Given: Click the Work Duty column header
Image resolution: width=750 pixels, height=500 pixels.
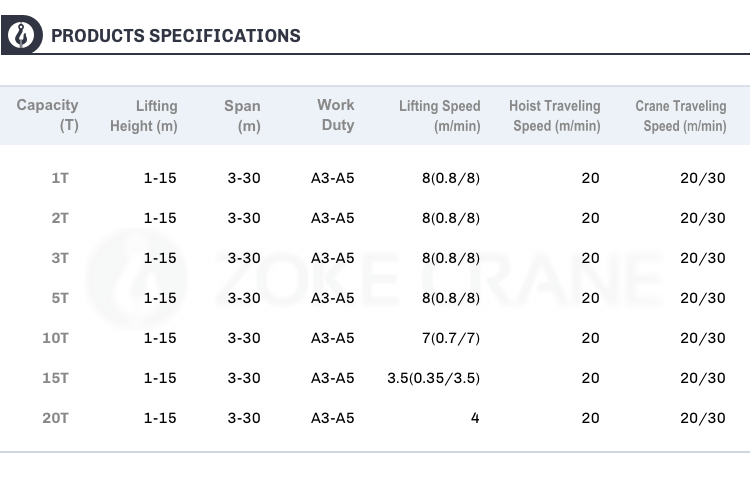Looking at the screenshot, I should [x=336, y=115].
